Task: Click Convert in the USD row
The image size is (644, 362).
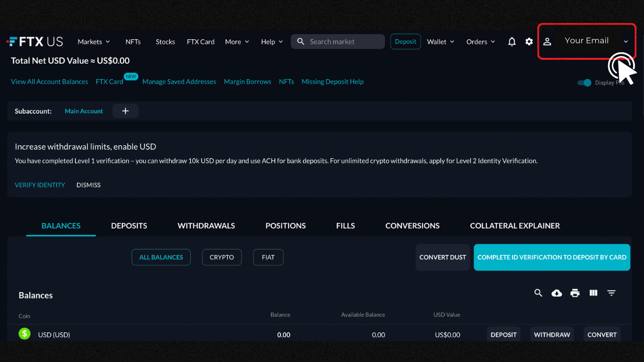Action: [602, 334]
